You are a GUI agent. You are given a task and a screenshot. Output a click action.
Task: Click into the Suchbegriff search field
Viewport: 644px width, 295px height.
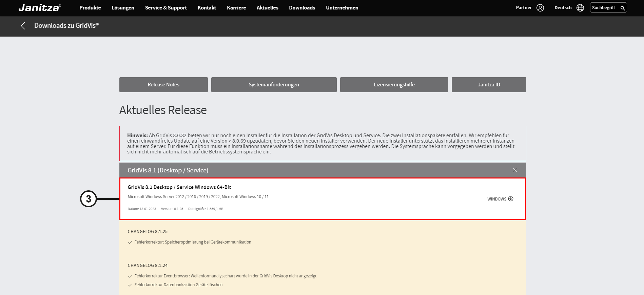pos(604,8)
